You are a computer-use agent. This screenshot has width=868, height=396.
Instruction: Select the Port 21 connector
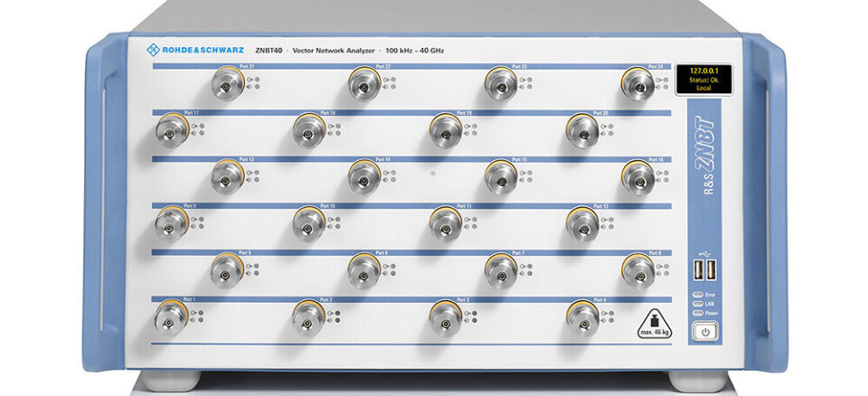click(228, 84)
